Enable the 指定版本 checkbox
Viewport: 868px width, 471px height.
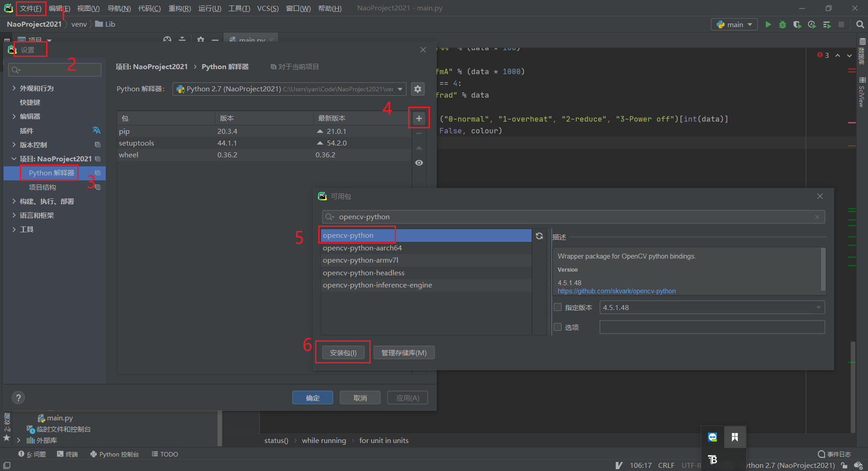tap(558, 307)
